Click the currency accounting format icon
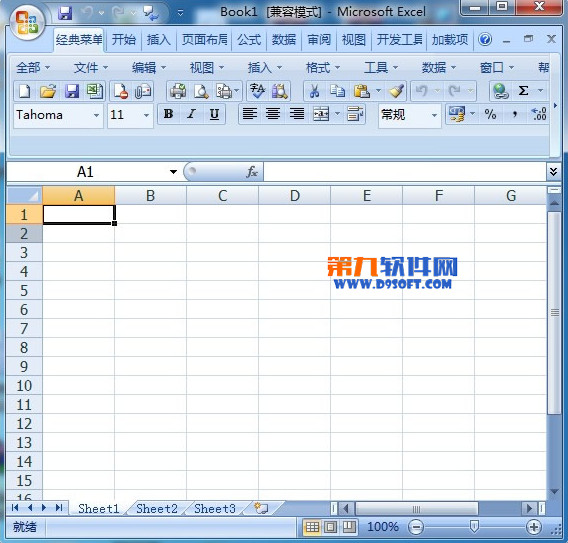The width and height of the screenshot is (568, 543). tap(457, 114)
